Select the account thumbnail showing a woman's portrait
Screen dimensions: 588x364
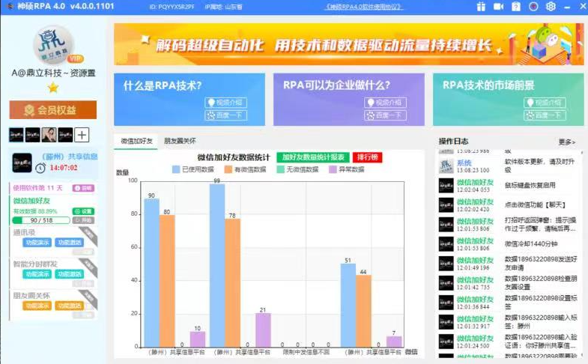click(49, 135)
